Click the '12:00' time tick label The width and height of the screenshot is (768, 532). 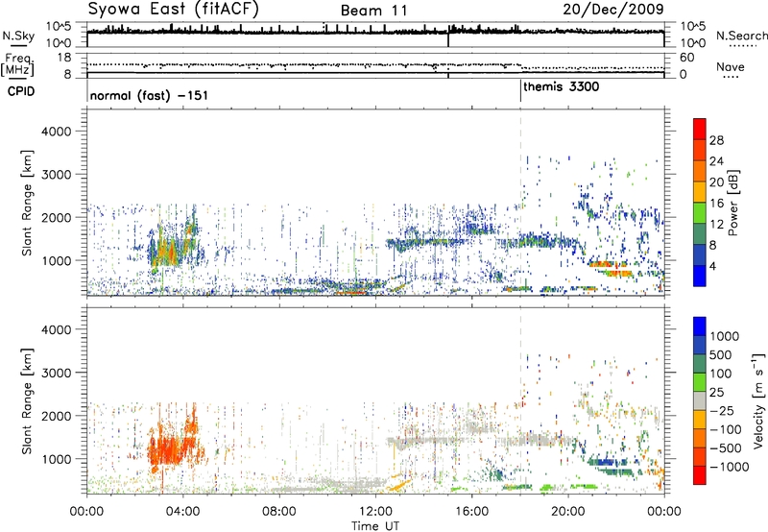click(375, 512)
